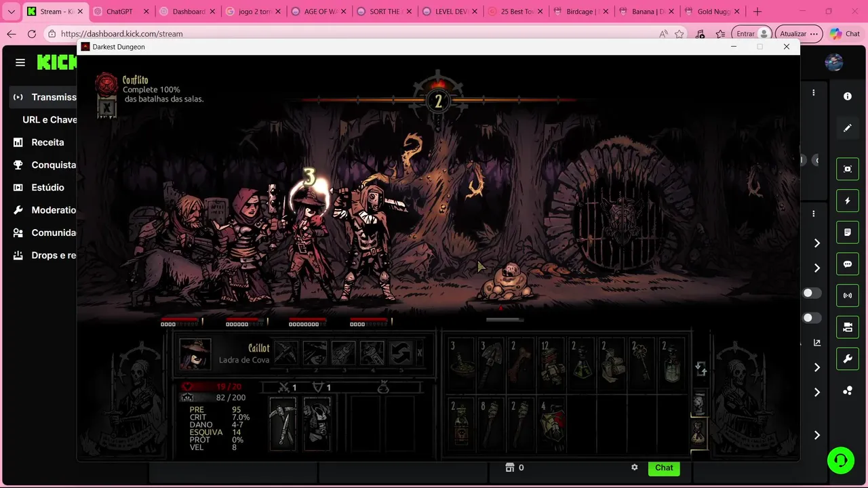Open a new browser tab
Image resolution: width=868 pixels, height=488 pixels.
[757, 12]
